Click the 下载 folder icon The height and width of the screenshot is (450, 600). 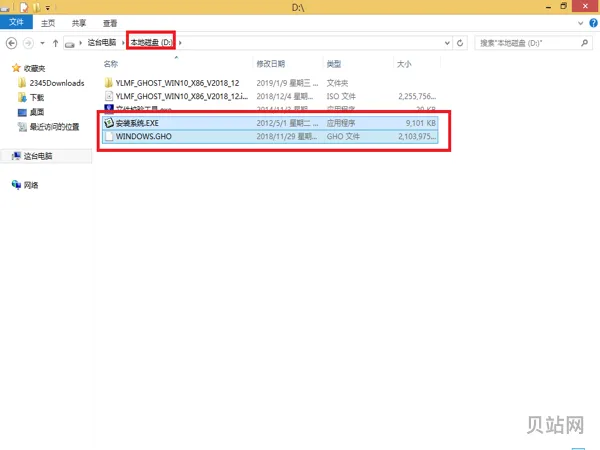pyautogui.click(x=22, y=97)
